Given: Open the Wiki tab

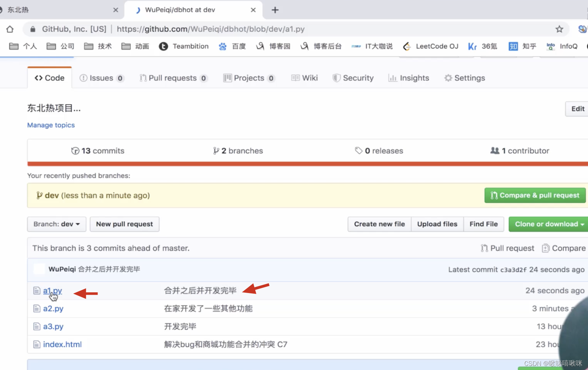Looking at the screenshot, I should tap(305, 78).
